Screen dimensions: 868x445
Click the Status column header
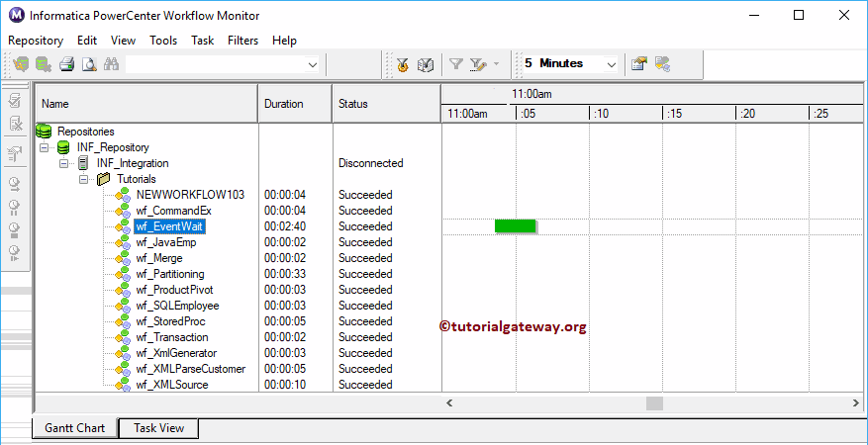pyautogui.click(x=353, y=103)
